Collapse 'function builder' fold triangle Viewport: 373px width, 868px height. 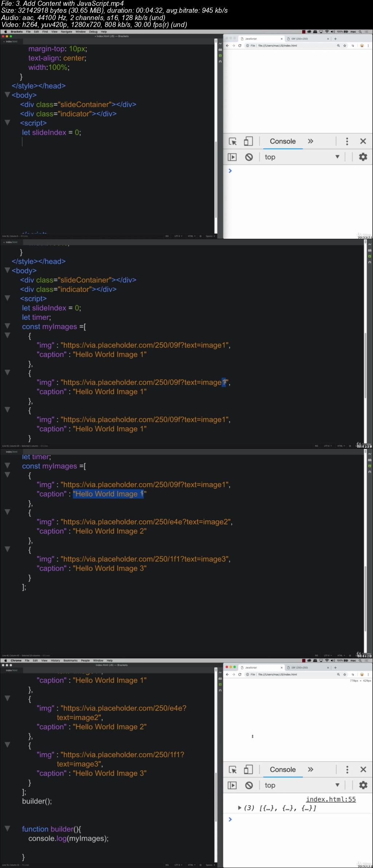pos(7,829)
